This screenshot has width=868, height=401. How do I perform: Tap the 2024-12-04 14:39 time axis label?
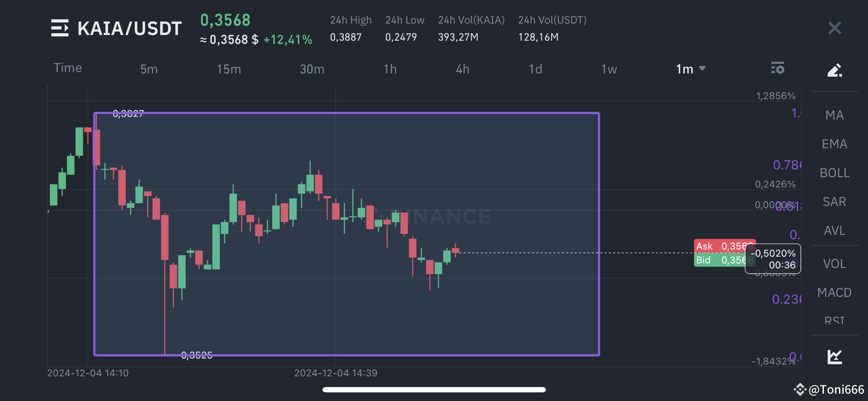pyautogui.click(x=336, y=373)
